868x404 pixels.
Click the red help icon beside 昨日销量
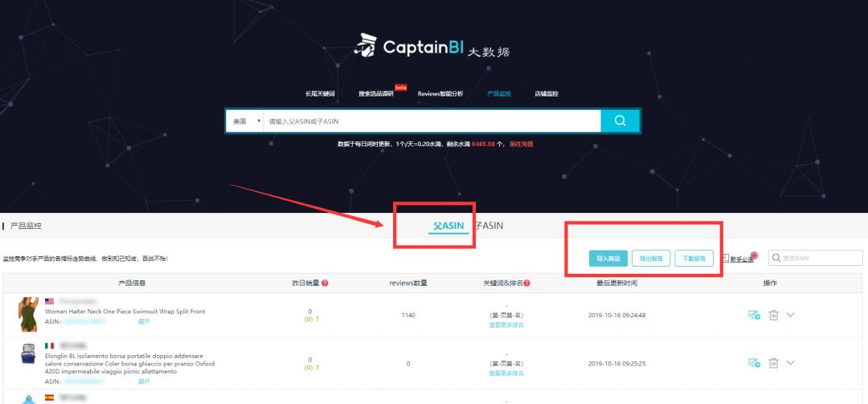(325, 283)
